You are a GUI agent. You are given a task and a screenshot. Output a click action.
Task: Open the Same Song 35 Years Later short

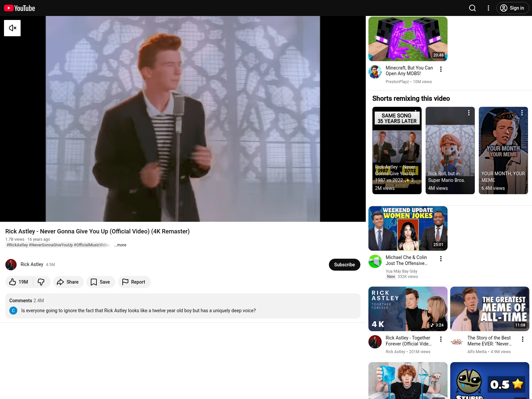[397, 150]
